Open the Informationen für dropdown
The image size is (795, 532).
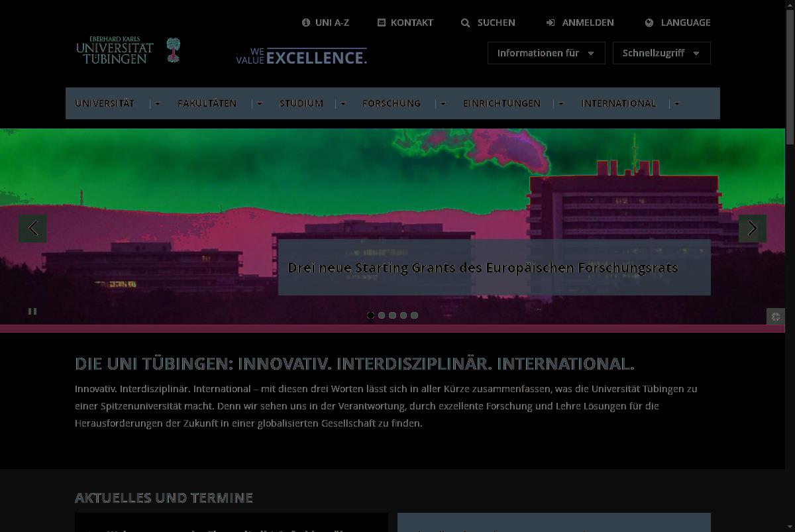coord(547,53)
